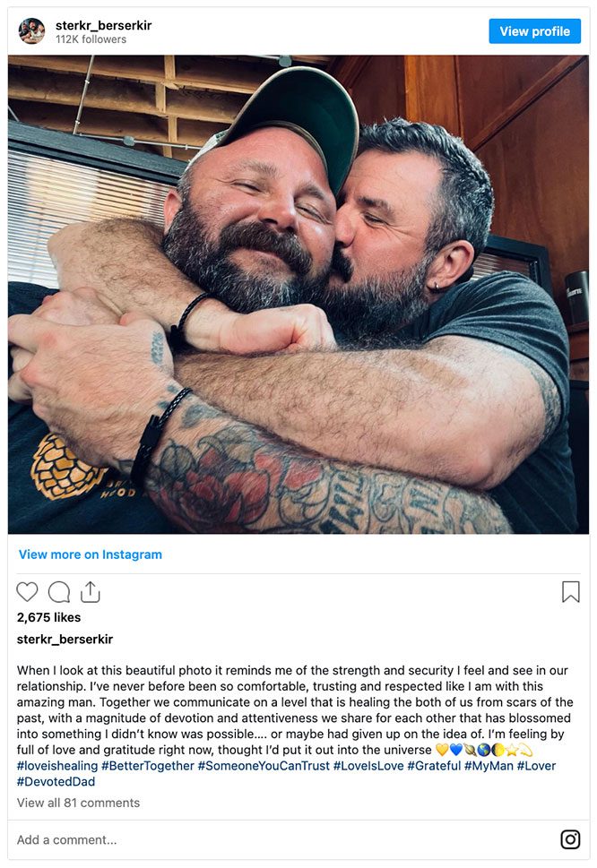Open the embedded post photo

298,295
